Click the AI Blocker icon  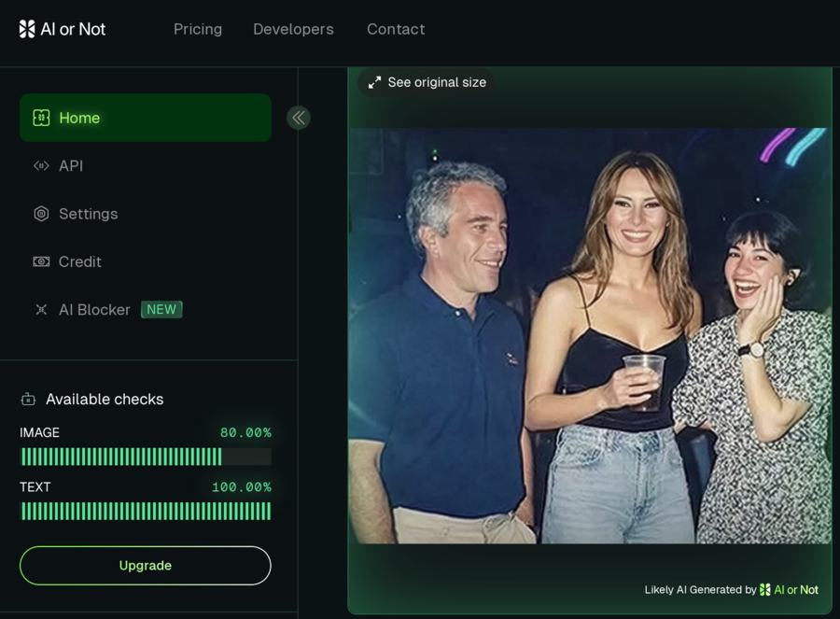(41, 310)
